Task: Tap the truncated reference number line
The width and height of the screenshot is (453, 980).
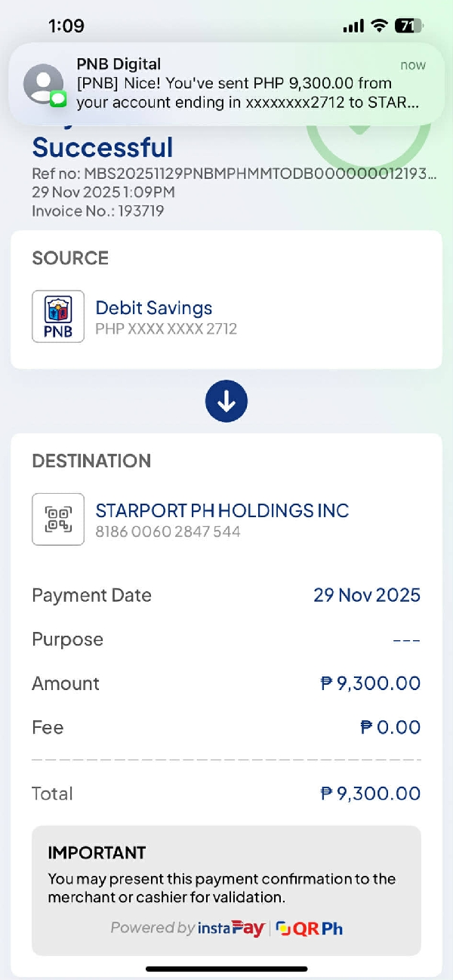Action: coord(234,174)
